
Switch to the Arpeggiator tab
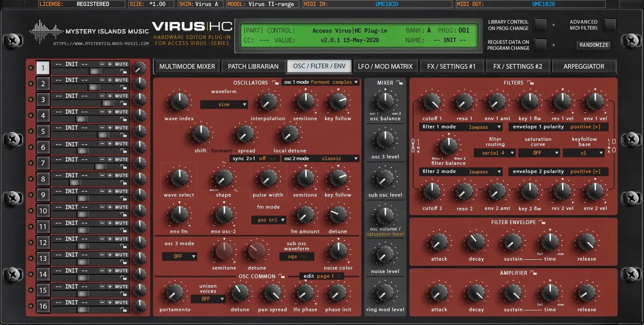point(584,66)
